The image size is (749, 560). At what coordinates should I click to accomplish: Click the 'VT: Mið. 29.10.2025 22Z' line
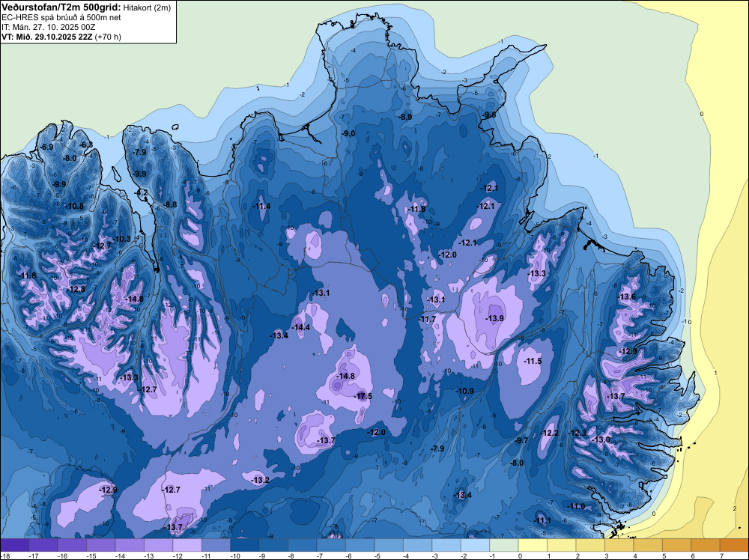(x=46, y=37)
